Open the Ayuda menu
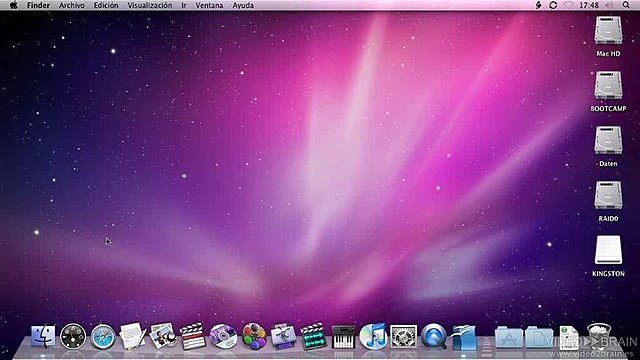The height and width of the screenshot is (360, 640). [x=243, y=5]
